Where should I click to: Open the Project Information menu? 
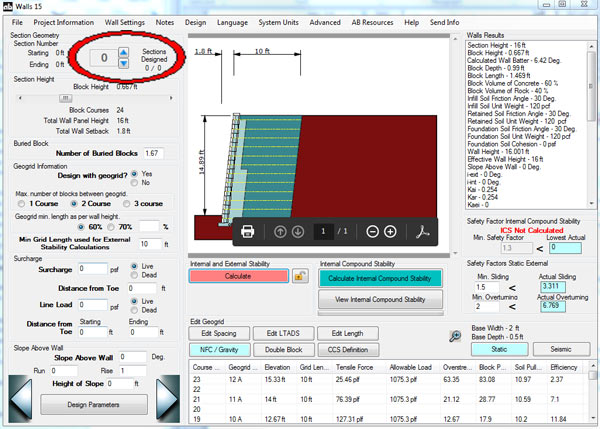pos(64,22)
